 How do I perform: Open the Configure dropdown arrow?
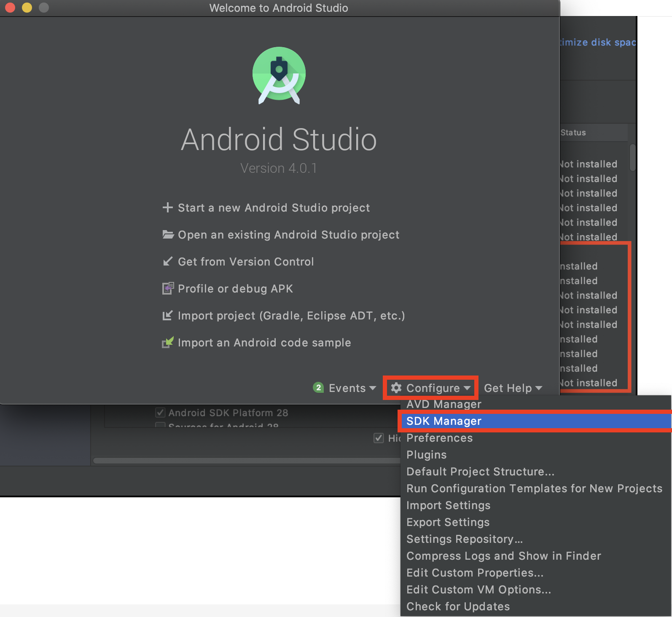[x=467, y=388]
